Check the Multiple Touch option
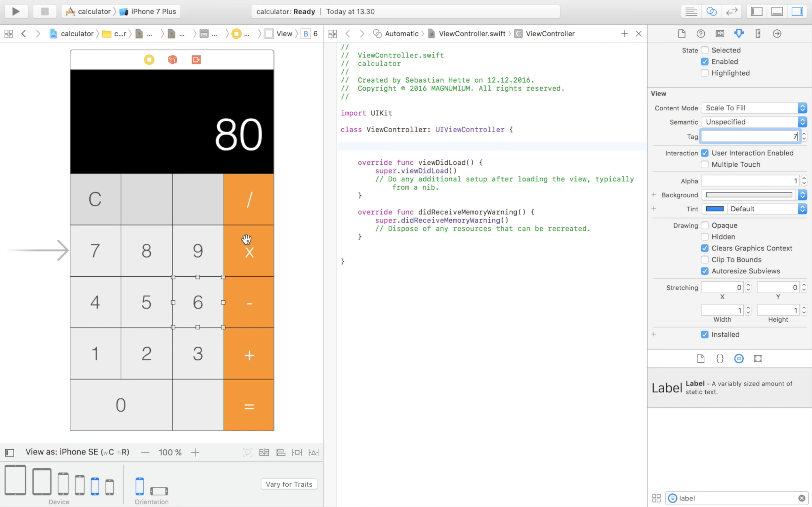This screenshot has height=507, width=812. pos(705,164)
